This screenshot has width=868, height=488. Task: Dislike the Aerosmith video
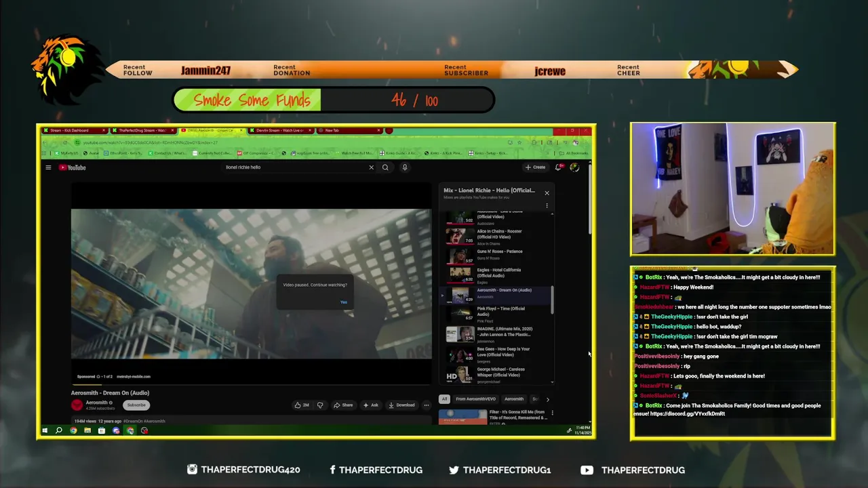click(320, 405)
